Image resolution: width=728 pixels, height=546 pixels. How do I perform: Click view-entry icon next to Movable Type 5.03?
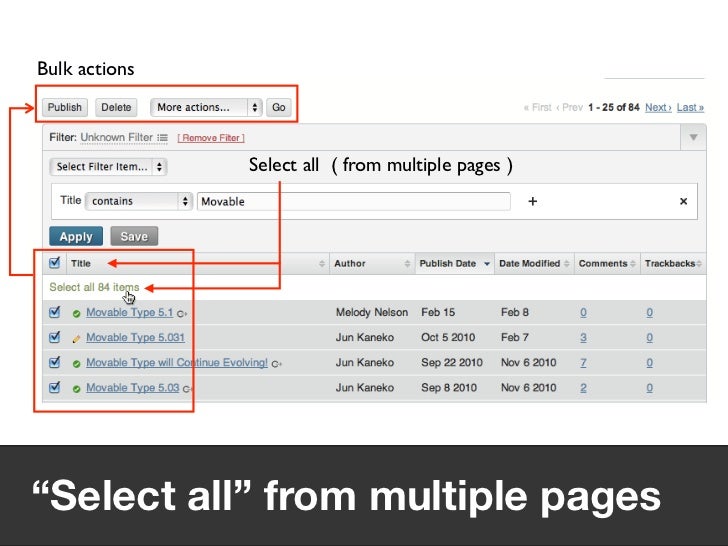tap(188, 389)
